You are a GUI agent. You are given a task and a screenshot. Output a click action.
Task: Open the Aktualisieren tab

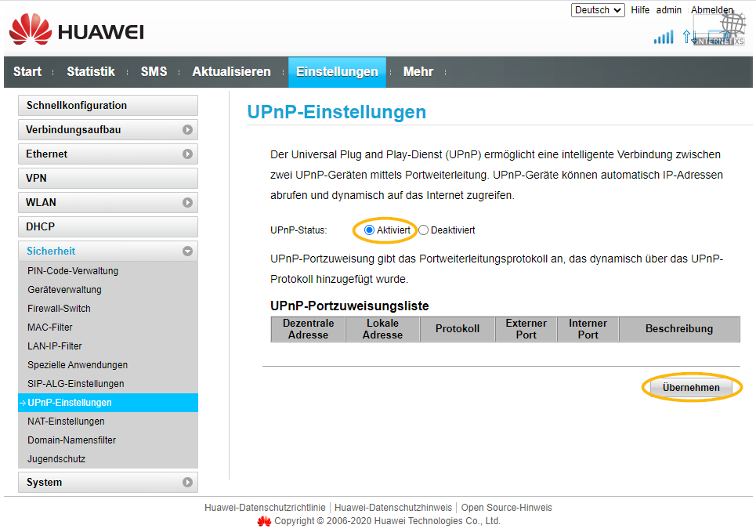(x=231, y=72)
